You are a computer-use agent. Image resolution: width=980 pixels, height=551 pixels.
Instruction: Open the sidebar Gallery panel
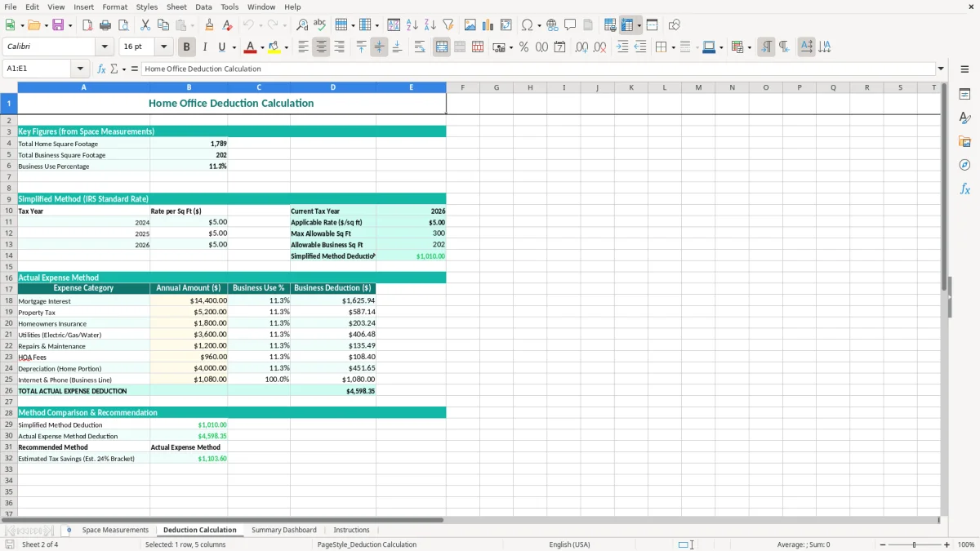pyautogui.click(x=964, y=141)
